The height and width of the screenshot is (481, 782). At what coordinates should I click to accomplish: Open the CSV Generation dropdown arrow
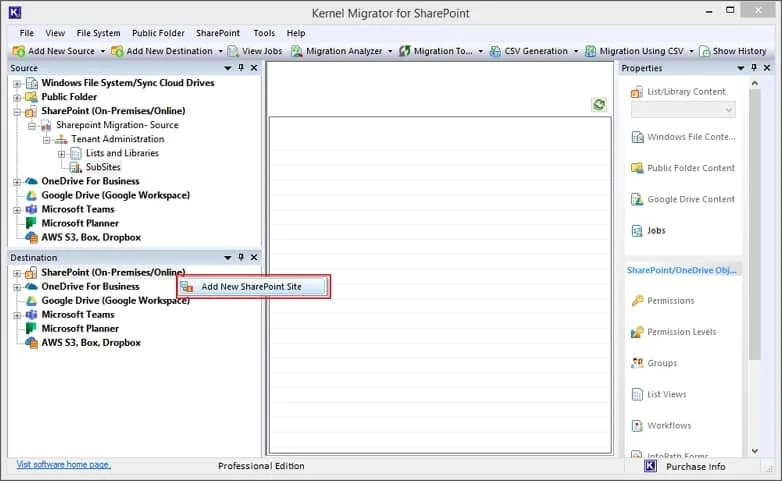click(576, 51)
